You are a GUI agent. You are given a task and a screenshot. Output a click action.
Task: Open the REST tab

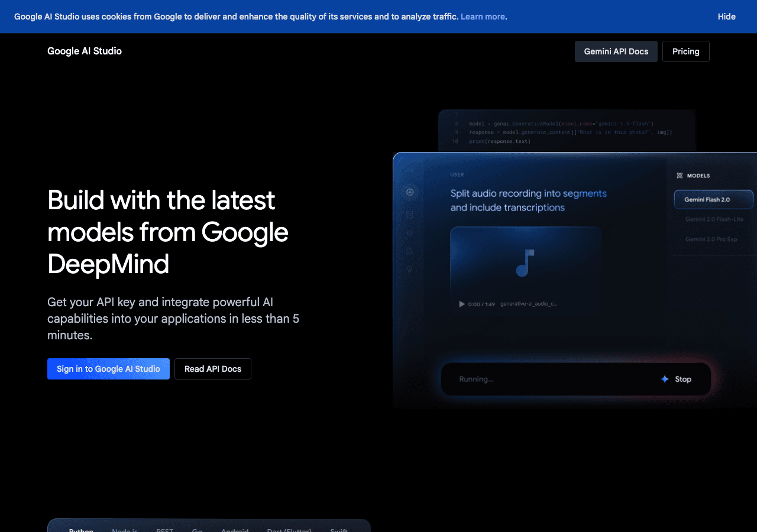pos(164,529)
